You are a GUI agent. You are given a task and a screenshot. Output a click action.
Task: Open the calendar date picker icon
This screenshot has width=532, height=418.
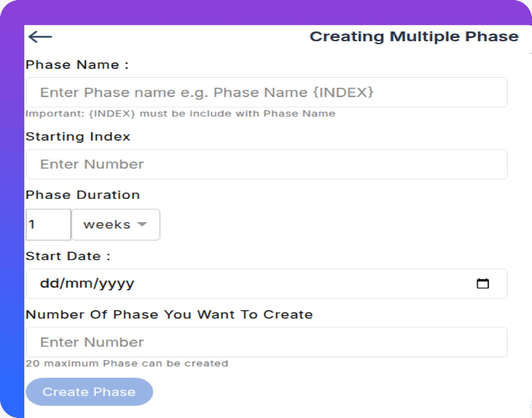click(x=482, y=284)
